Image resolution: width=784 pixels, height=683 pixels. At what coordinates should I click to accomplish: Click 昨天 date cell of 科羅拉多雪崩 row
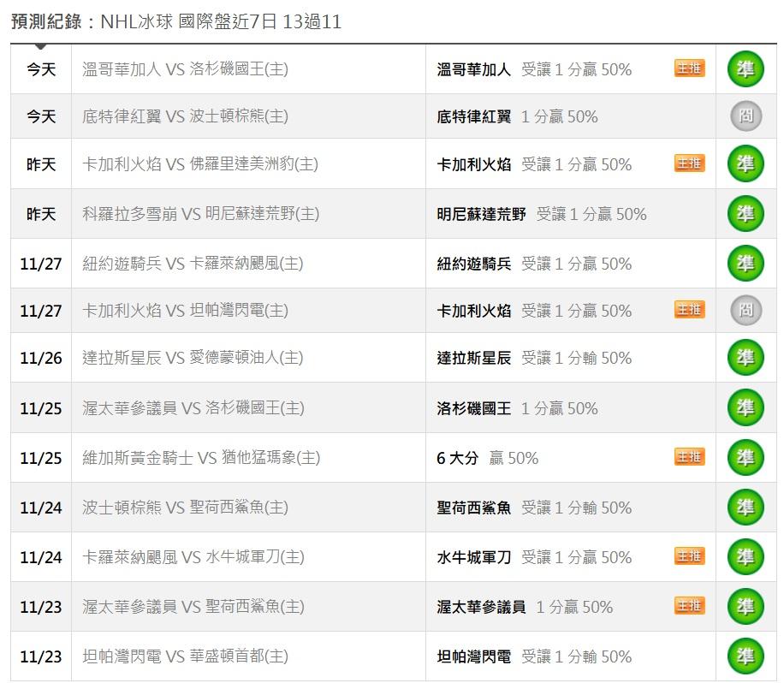(x=41, y=213)
